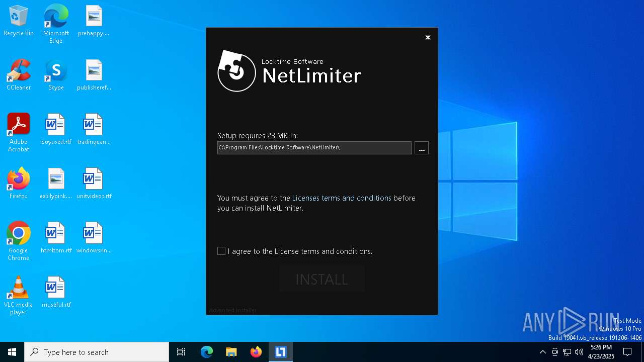Click the Advanced Installer label
This screenshot has height=362, width=644.
[x=233, y=310]
